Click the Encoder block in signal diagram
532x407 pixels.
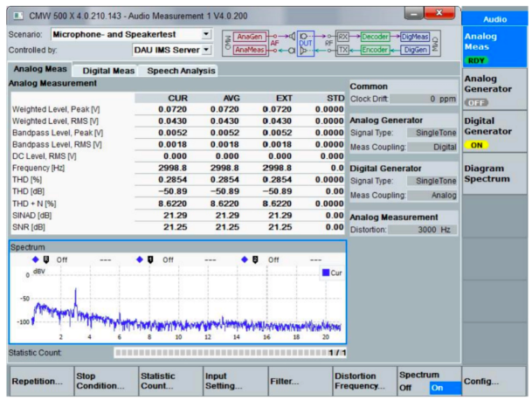pos(375,50)
